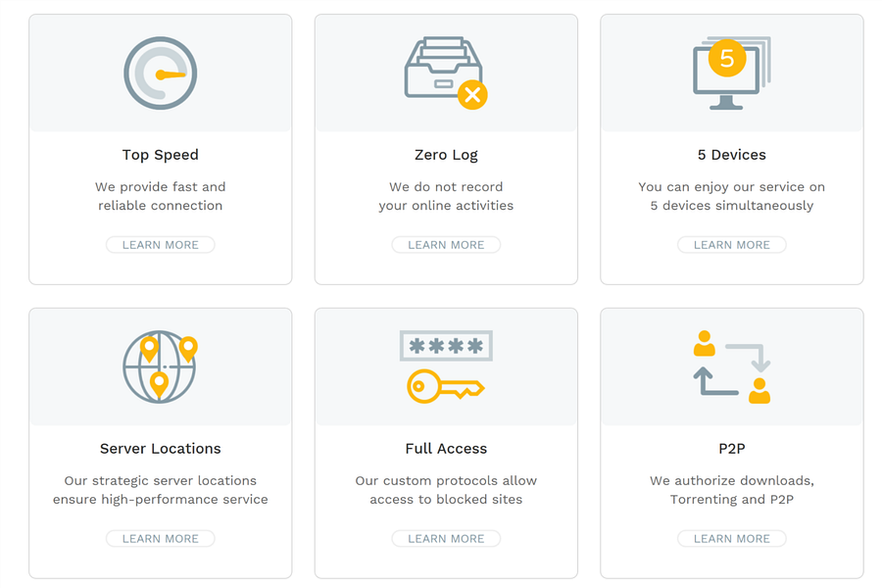Open Learn More under 5 Devices

coord(731,244)
